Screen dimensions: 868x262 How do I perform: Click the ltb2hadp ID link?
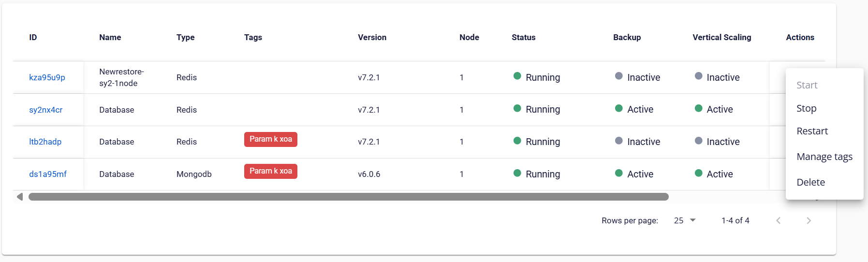point(45,142)
